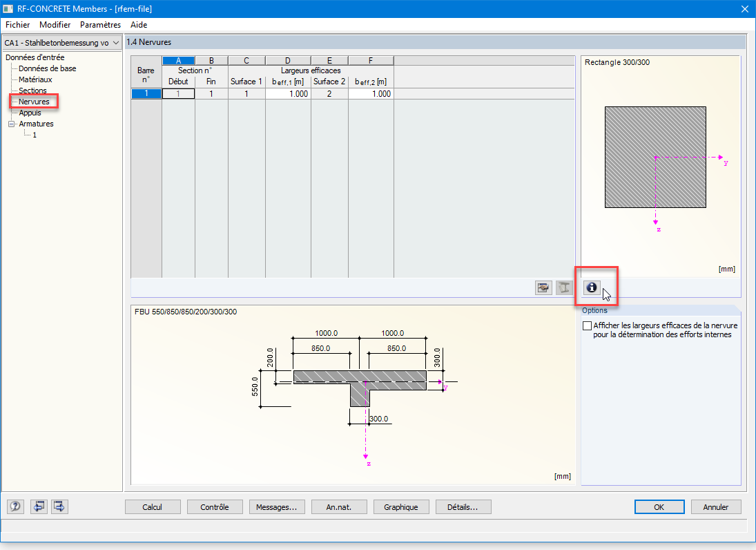756x550 pixels.
Task: Select Matériaux in the tree
Action: pyautogui.click(x=35, y=79)
